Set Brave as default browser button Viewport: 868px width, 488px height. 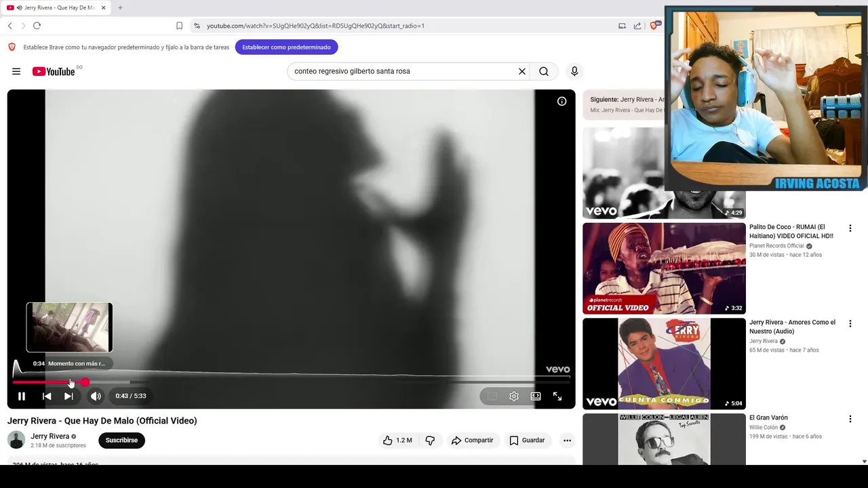point(286,47)
